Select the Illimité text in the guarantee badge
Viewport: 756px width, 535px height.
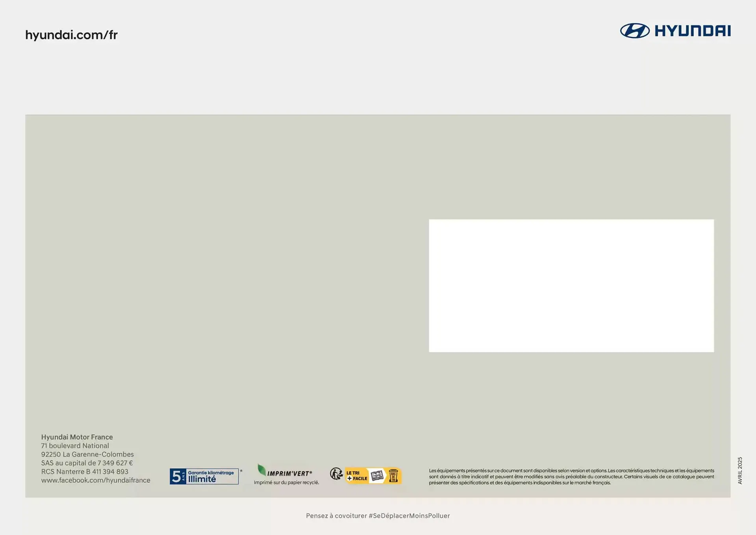(x=202, y=478)
